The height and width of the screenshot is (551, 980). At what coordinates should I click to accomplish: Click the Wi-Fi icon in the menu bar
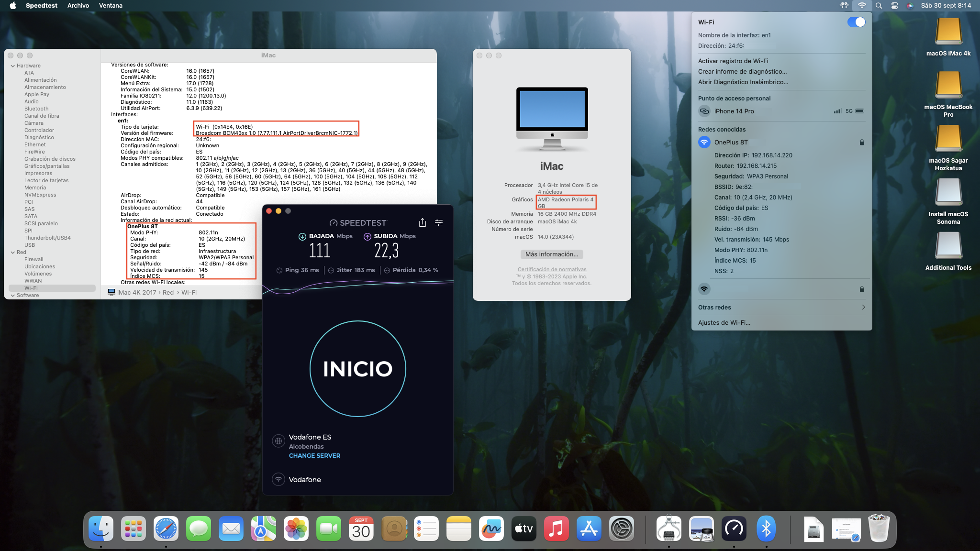point(862,6)
